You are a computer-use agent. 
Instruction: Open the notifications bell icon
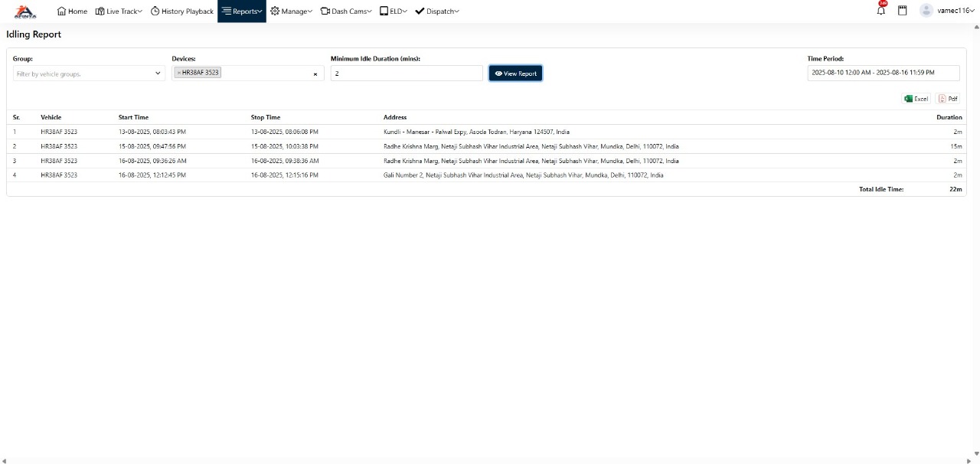(x=881, y=11)
